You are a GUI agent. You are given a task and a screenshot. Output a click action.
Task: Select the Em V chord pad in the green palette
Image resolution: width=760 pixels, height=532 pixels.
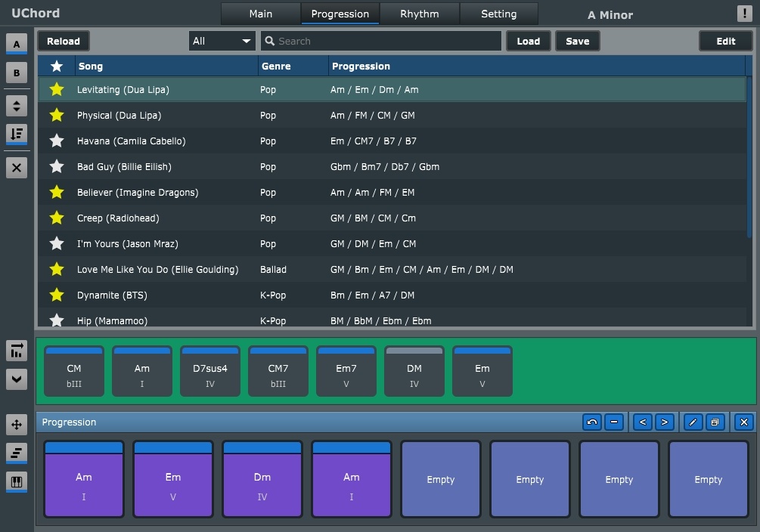pyautogui.click(x=482, y=372)
